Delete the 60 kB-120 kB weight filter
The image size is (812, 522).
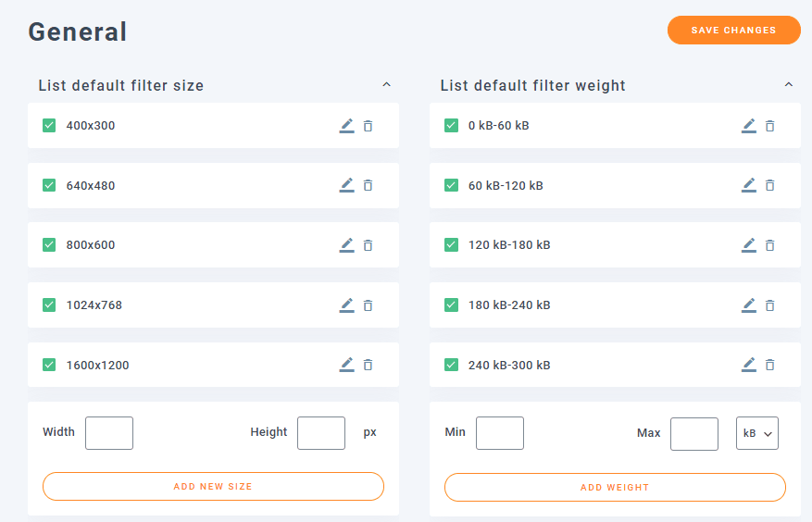(x=769, y=185)
